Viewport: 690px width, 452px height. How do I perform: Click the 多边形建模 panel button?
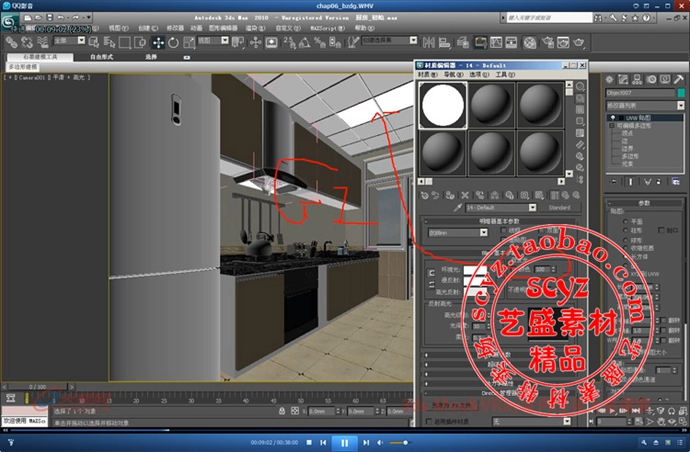coord(23,67)
